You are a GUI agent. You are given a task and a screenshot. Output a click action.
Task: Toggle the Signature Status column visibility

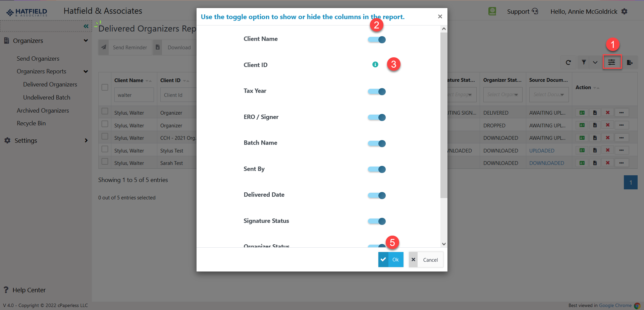[x=376, y=221]
